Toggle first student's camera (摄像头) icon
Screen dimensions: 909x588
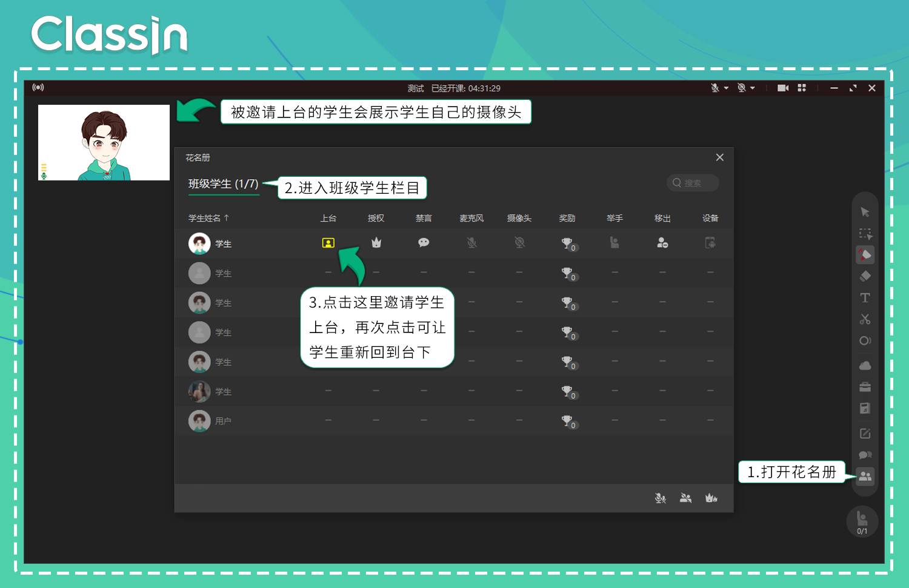pyautogui.click(x=519, y=242)
